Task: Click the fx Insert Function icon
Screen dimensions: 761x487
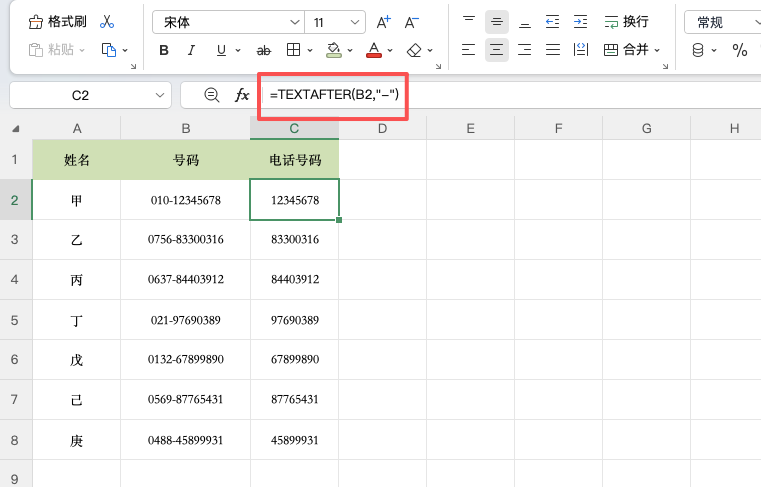Action: [x=242, y=95]
